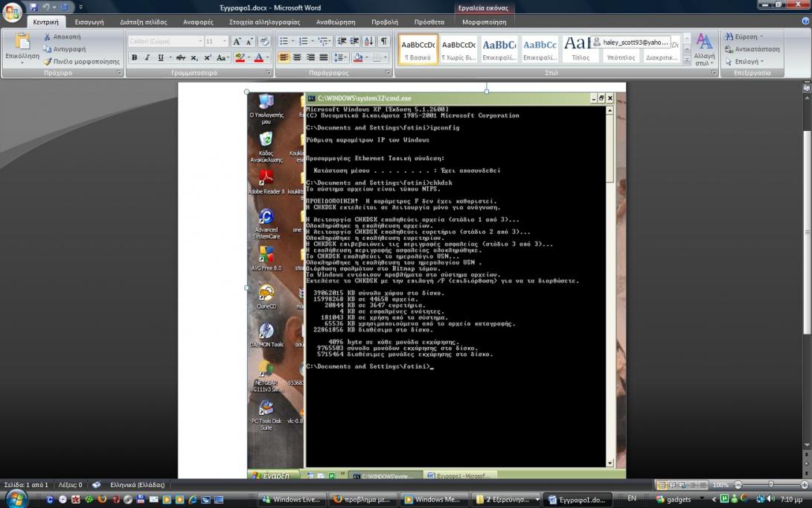The image size is (812, 508).
Task: Click the Paste (Επικόλληση) clipboard icon
Action: (22, 41)
